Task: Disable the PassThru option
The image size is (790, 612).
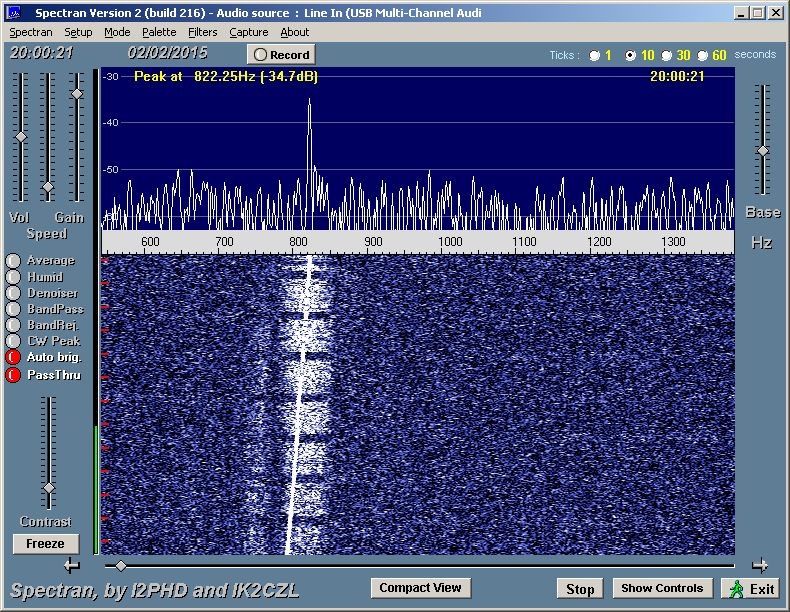Action: [x=13, y=375]
